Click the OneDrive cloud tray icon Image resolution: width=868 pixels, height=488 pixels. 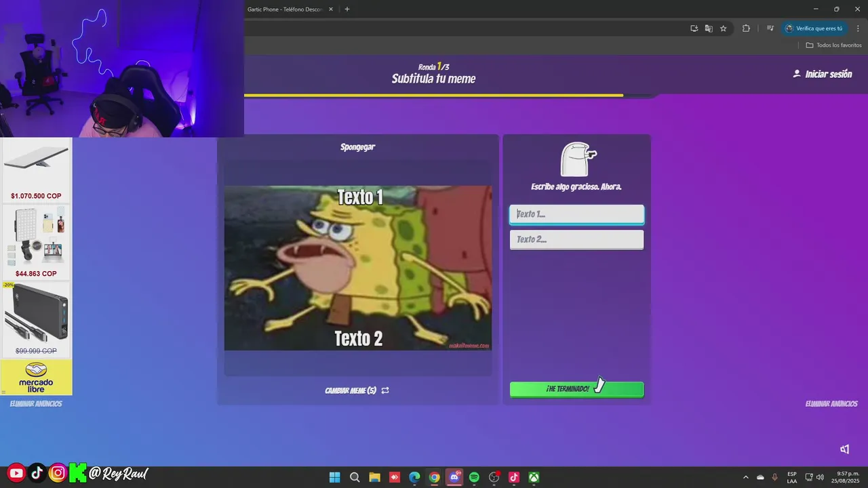[760, 477]
